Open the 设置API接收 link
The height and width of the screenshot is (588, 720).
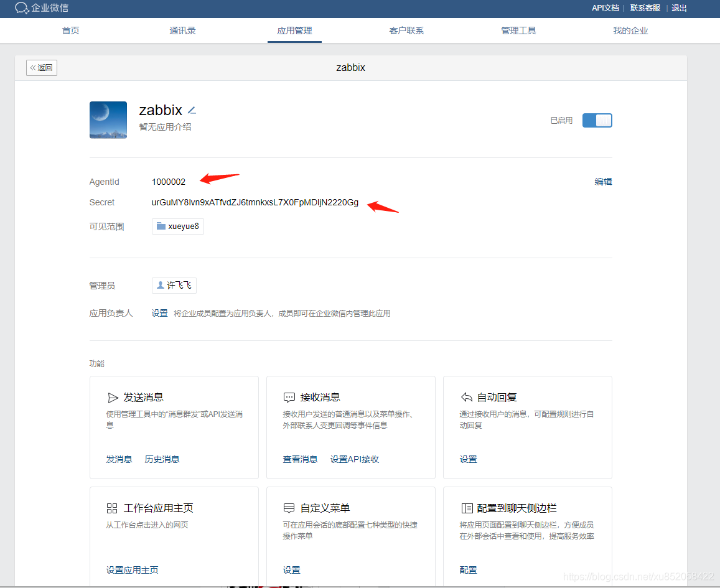(x=355, y=459)
